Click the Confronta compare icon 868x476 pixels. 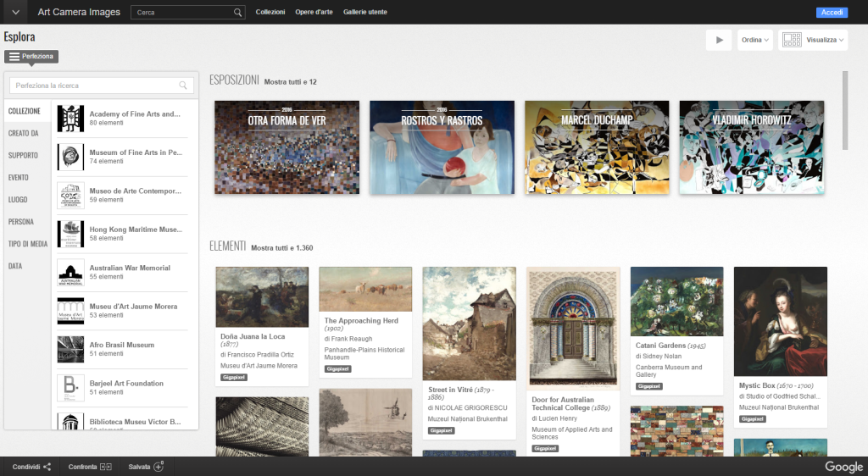[106, 467]
